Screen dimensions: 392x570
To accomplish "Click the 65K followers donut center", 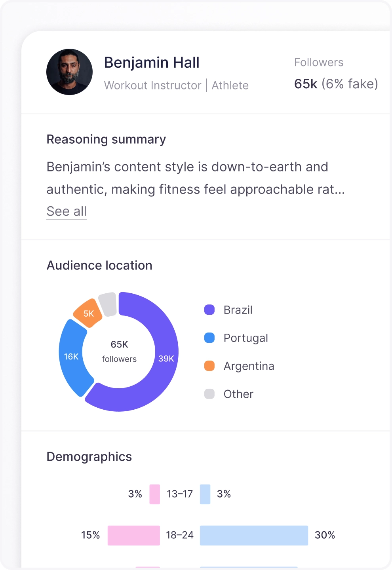I will click(119, 351).
